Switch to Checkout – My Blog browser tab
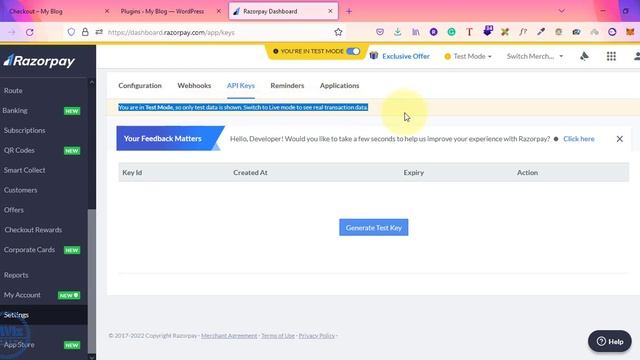The height and width of the screenshot is (360, 640). [56, 11]
